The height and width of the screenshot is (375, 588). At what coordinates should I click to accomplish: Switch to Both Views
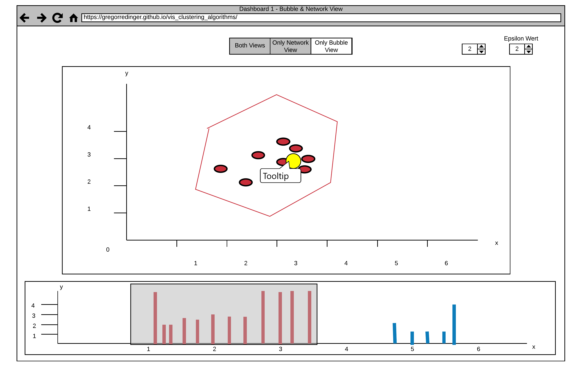(250, 46)
